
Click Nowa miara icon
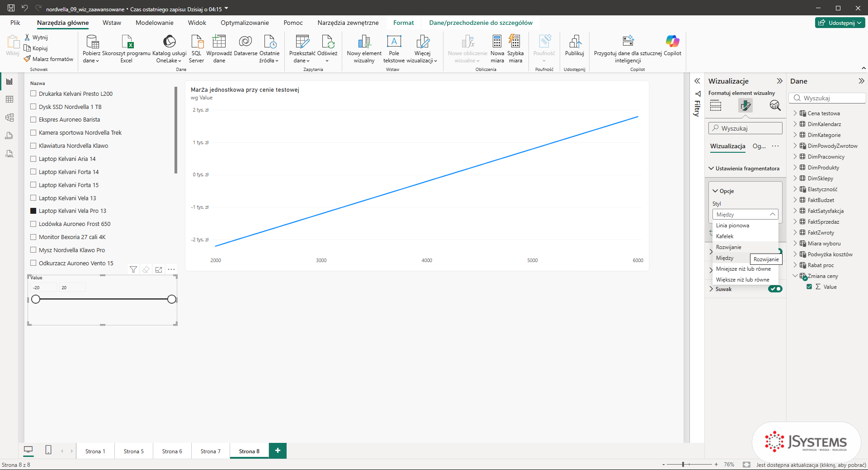[497, 49]
